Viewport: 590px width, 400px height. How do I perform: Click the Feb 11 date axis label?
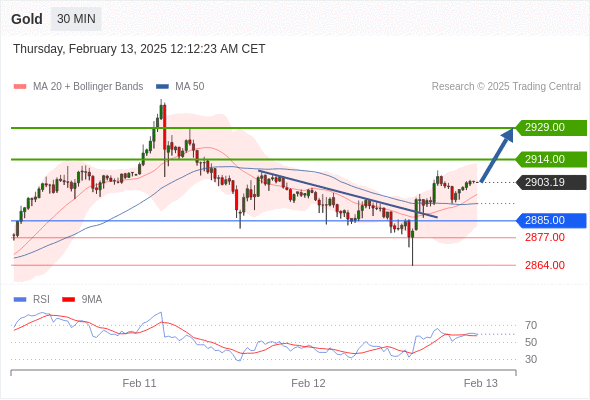click(139, 383)
